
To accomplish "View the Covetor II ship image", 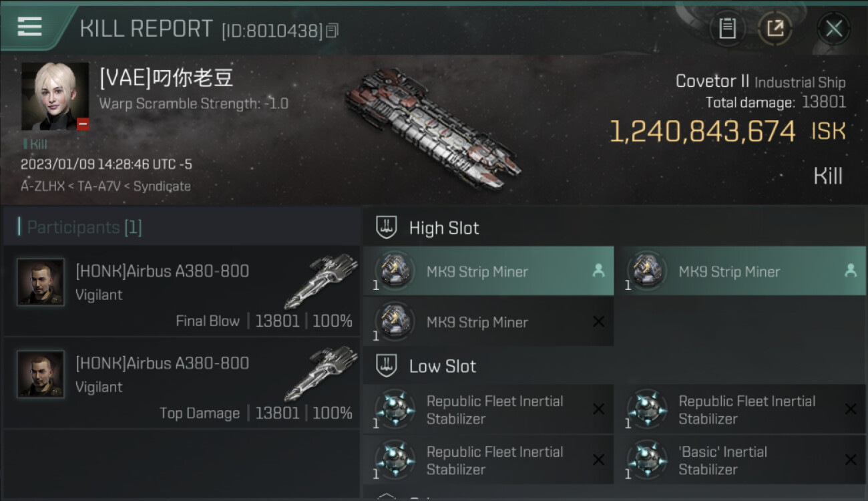I will coord(433,125).
